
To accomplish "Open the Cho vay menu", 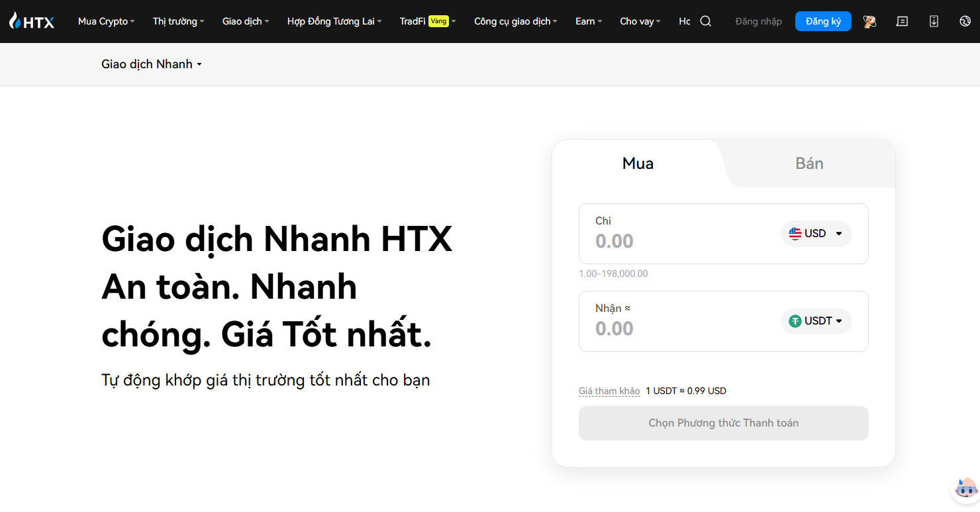I will (x=640, y=21).
